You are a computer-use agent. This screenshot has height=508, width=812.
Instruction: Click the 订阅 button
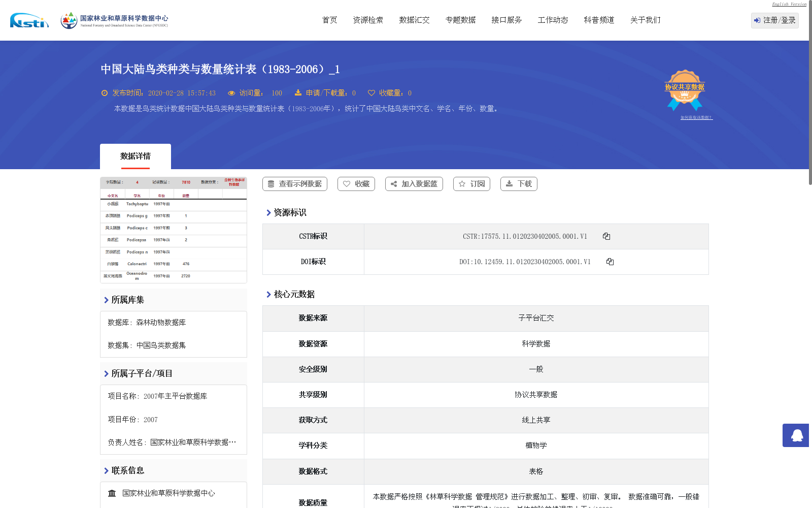(471, 184)
